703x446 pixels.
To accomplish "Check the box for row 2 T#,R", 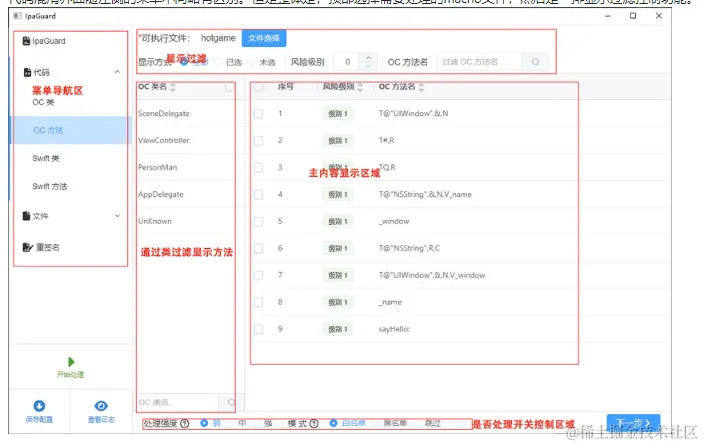I will 258,140.
